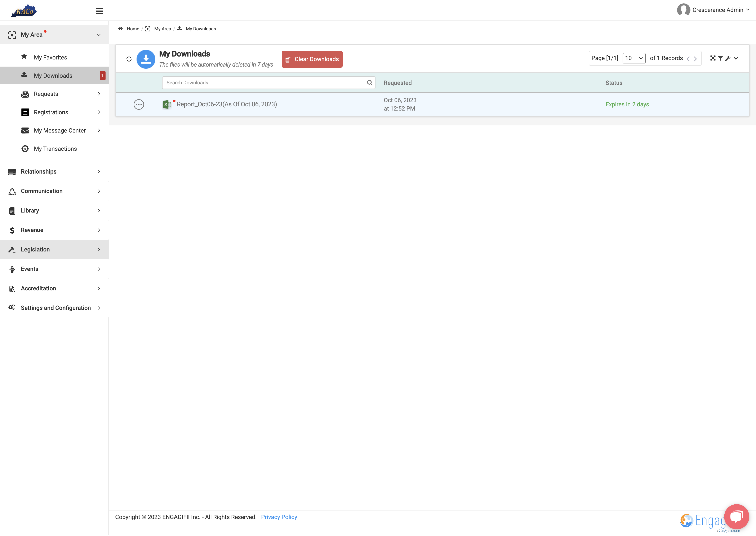Viewport: 756px width, 536px height.
Task: Click the Legislation gavel icon
Action: pos(12,250)
